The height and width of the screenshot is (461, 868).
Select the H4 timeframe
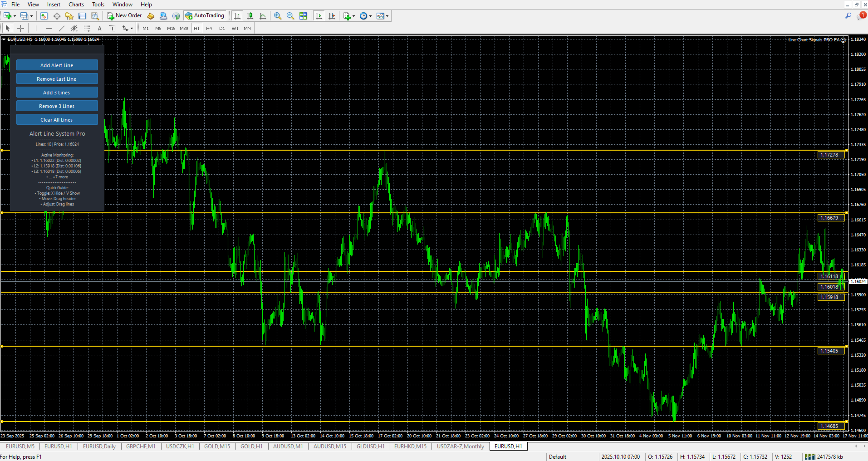(209, 28)
